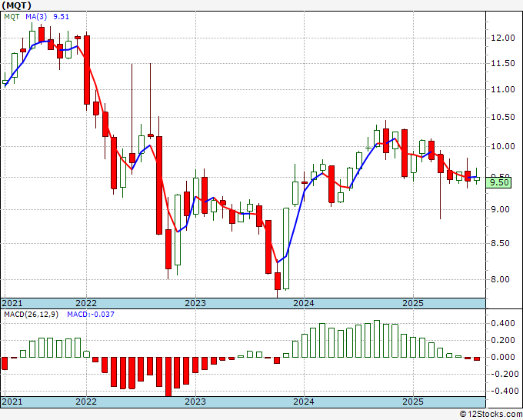Click the 12.00 price axis label
The image size is (523, 420).
click(x=503, y=38)
